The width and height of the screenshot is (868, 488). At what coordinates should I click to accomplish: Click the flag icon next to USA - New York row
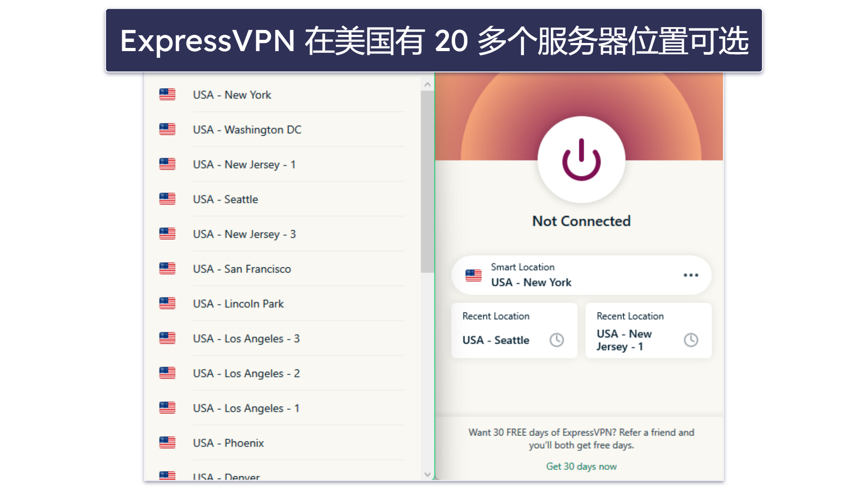tap(167, 95)
